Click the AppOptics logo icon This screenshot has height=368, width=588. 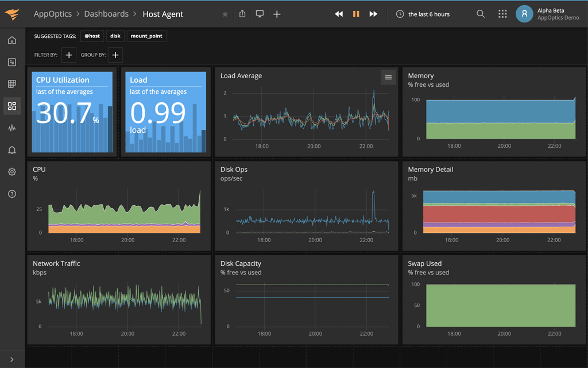coord(12,14)
